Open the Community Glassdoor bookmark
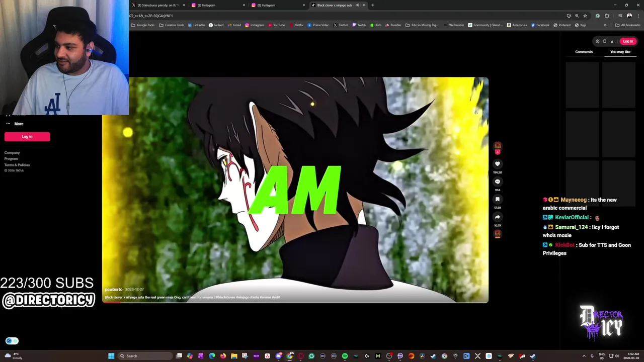644x362 pixels. [x=485, y=25]
